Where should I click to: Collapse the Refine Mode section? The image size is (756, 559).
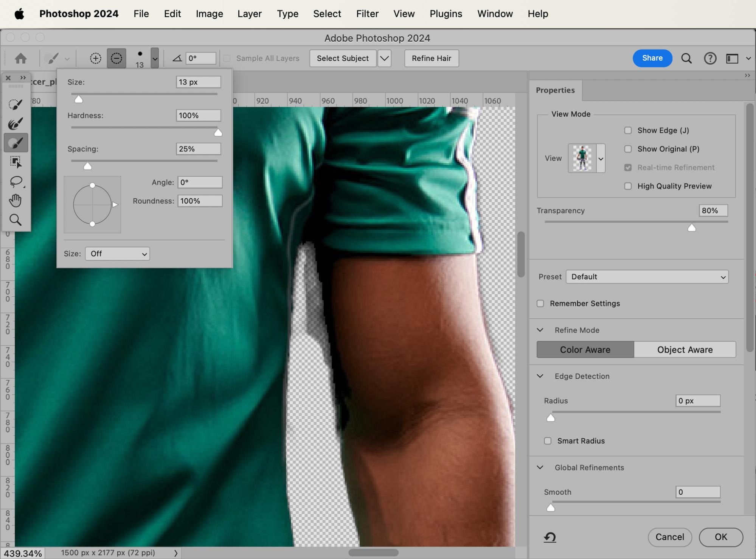540,330
